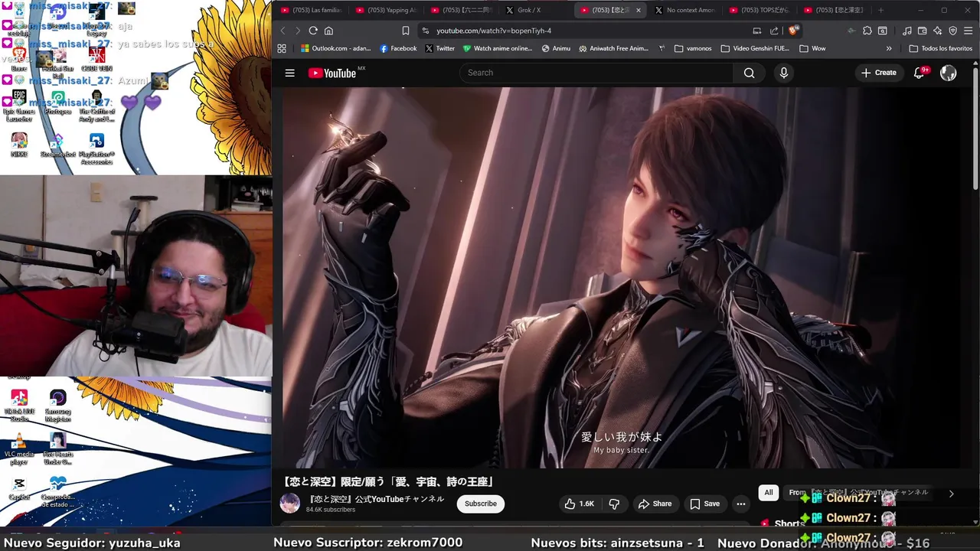
Task: Click the Create button on YouTube
Action: (878, 73)
